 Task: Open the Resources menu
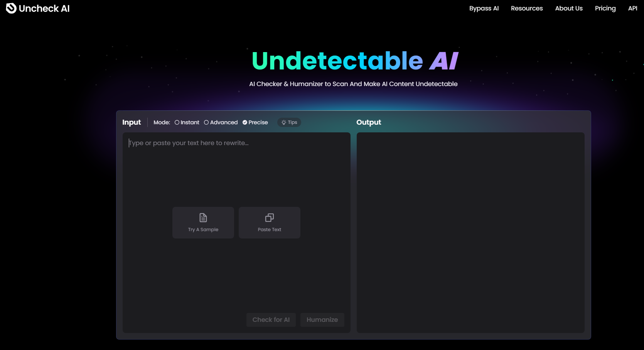tap(527, 8)
